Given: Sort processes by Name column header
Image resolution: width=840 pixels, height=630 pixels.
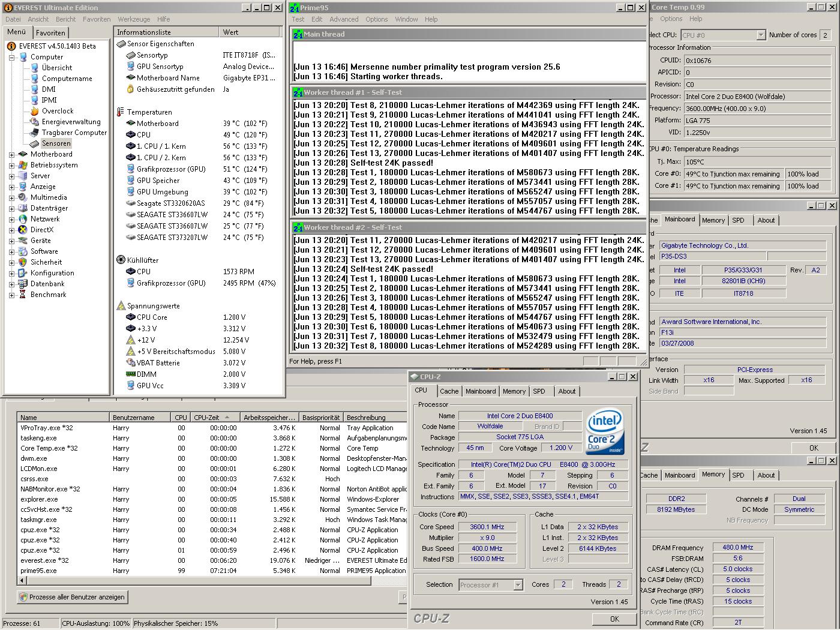Looking at the screenshot, I should [x=64, y=418].
